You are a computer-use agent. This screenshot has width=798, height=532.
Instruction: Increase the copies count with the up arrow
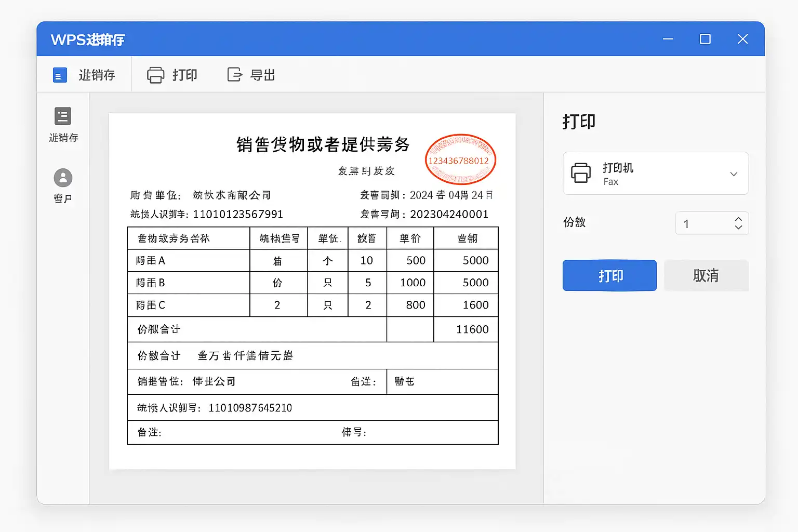[x=738, y=219]
